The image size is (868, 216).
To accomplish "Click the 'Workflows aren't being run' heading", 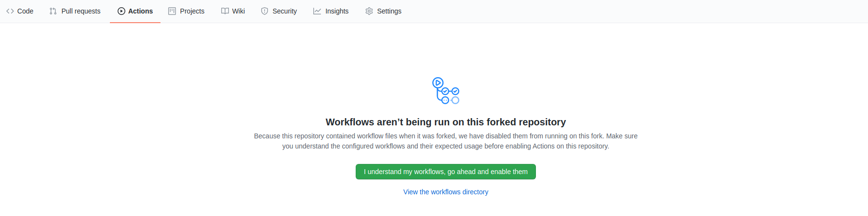I will 446,122.
